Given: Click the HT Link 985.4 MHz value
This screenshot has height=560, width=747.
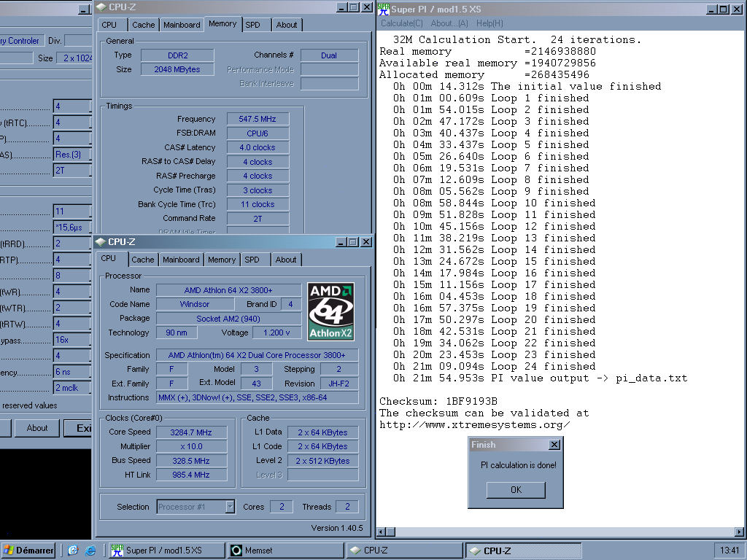Looking at the screenshot, I should (191, 475).
